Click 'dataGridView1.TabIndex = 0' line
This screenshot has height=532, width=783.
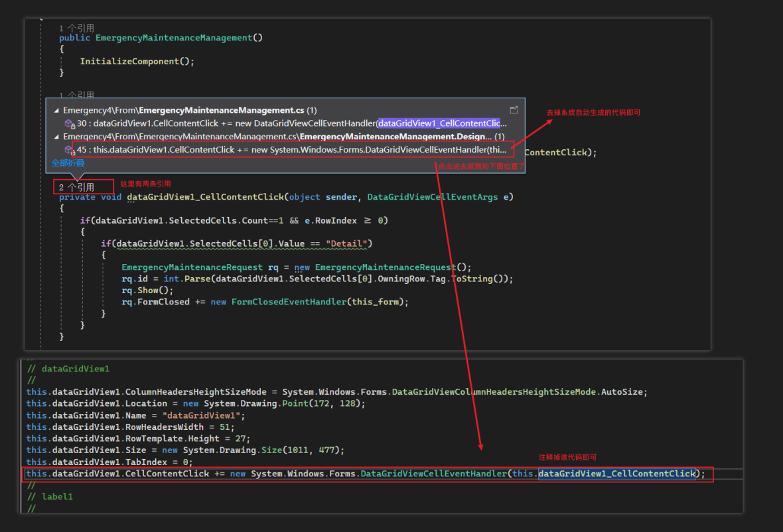[109, 462]
